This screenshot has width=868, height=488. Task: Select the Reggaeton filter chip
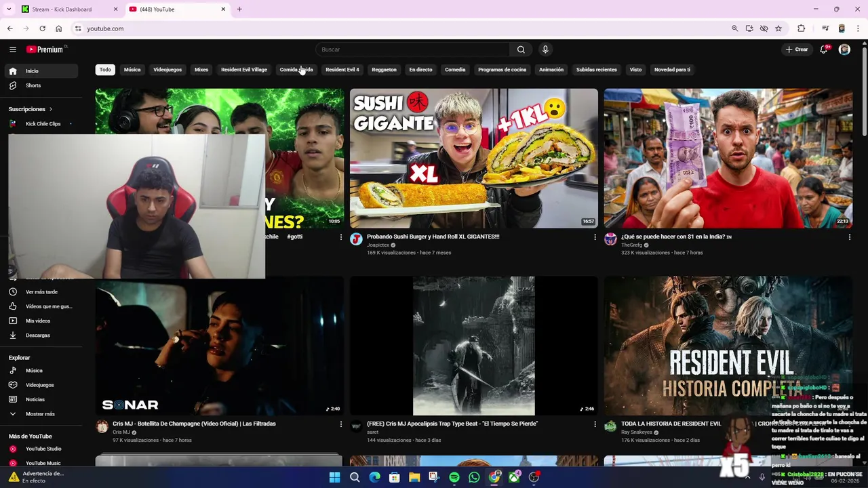point(384,70)
